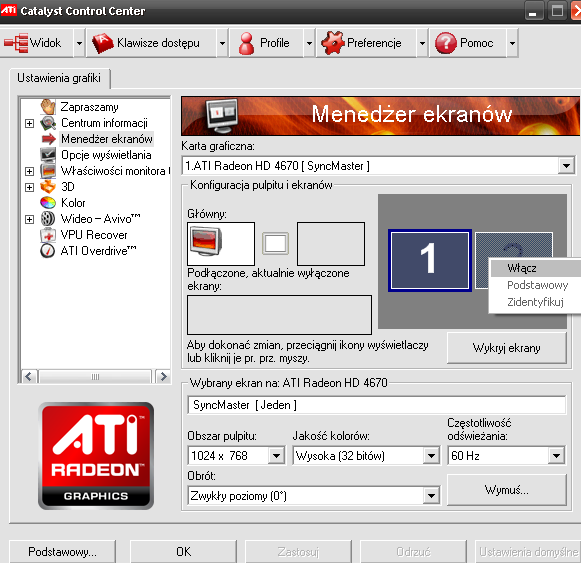This screenshot has width=581, height=563.
Task: Choose Włącz in the context menu
Action: click(x=535, y=268)
